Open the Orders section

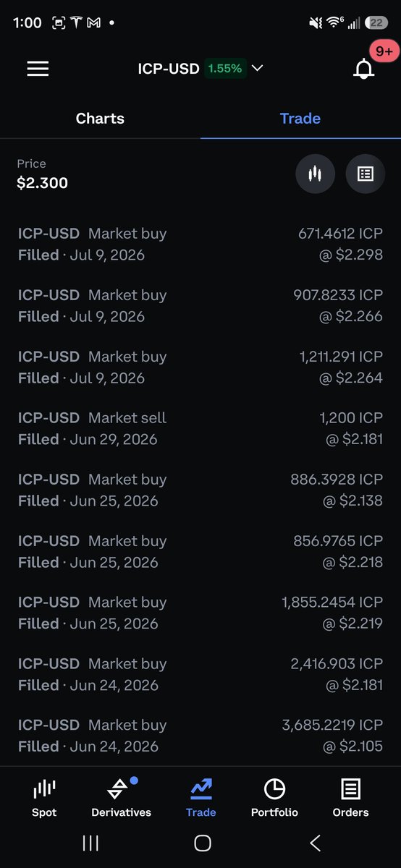(350, 799)
